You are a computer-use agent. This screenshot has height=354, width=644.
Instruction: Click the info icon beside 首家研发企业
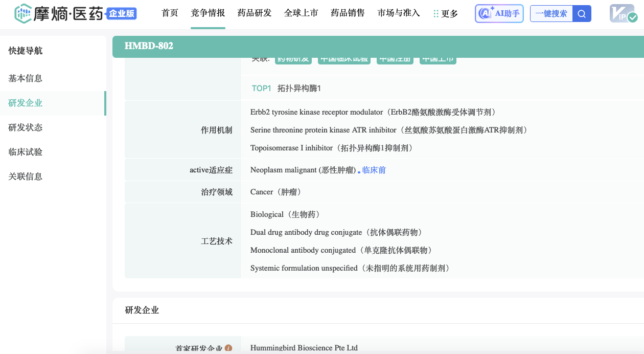click(x=228, y=348)
